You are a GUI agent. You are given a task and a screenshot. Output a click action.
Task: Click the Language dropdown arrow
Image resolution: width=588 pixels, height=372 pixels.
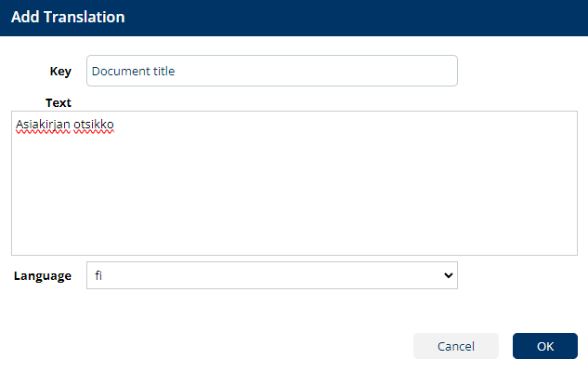coord(448,275)
